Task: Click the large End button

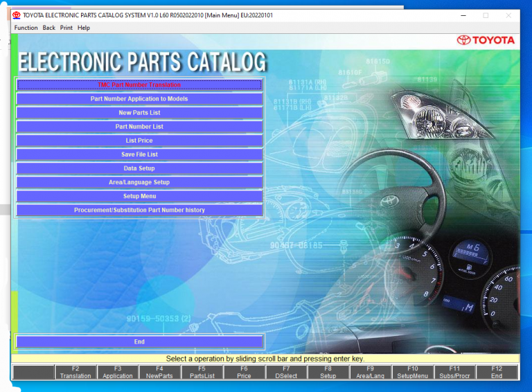Action: [139, 342]
